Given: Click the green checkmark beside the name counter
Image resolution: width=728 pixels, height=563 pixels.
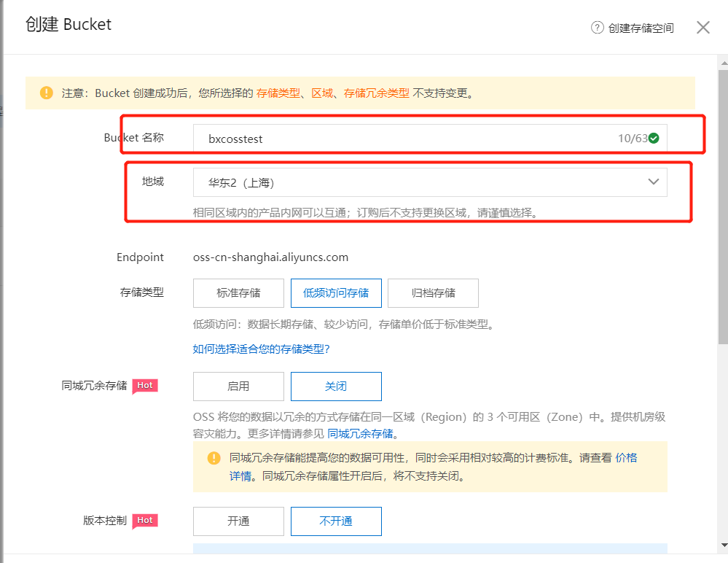Looking at the screenshot, I should tap(653, 138).
